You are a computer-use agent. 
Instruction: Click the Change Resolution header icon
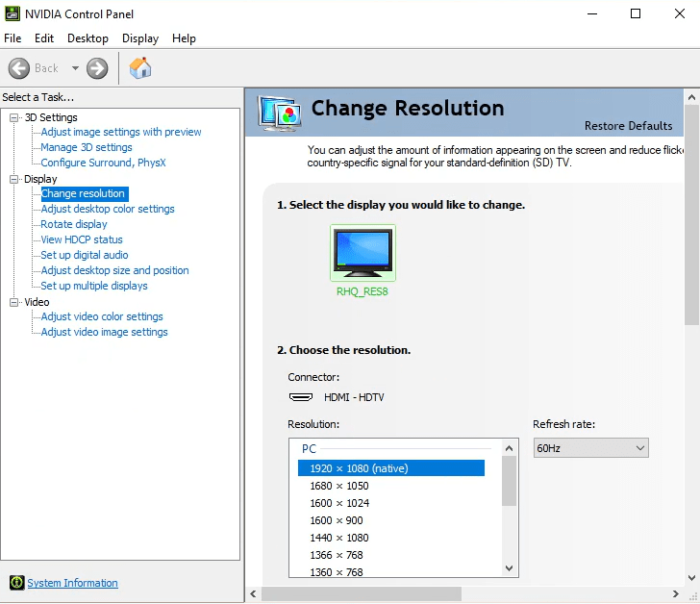[x=280, y=113]
